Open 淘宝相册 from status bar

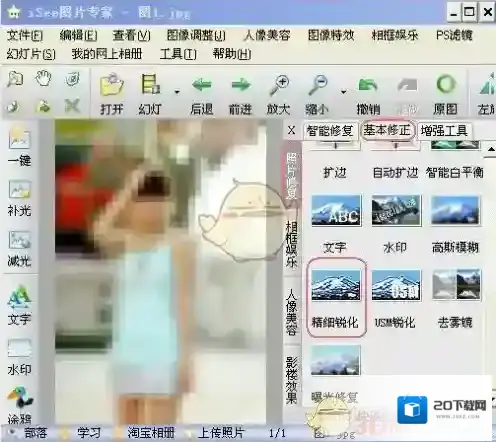point(151,433)
